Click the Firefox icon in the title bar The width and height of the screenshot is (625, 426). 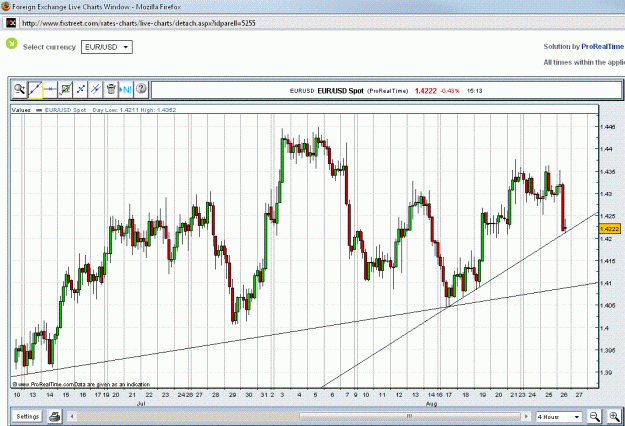click(x=6, y=6)
